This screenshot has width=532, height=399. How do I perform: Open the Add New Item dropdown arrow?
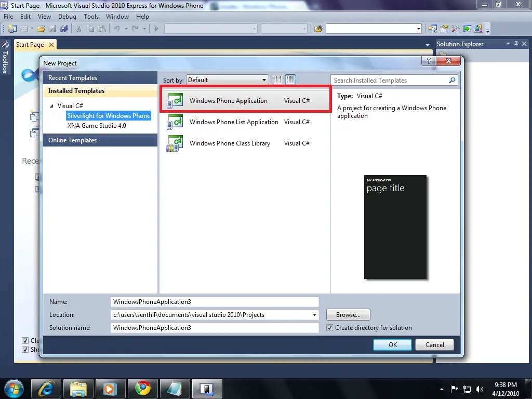click(x=32, y=29)
